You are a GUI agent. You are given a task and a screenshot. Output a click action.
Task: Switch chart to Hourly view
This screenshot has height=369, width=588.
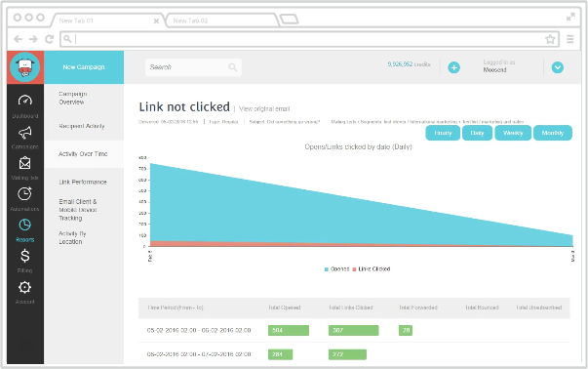[x=443, y=133]
